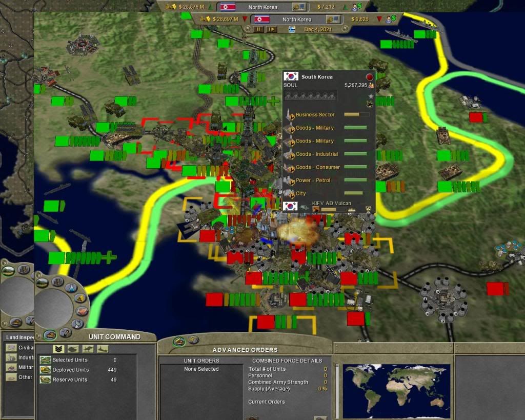This screenshot has width=525, height=420.
Task: Select Civilian in the Land Inspector list
Action: tap(20, 348)
